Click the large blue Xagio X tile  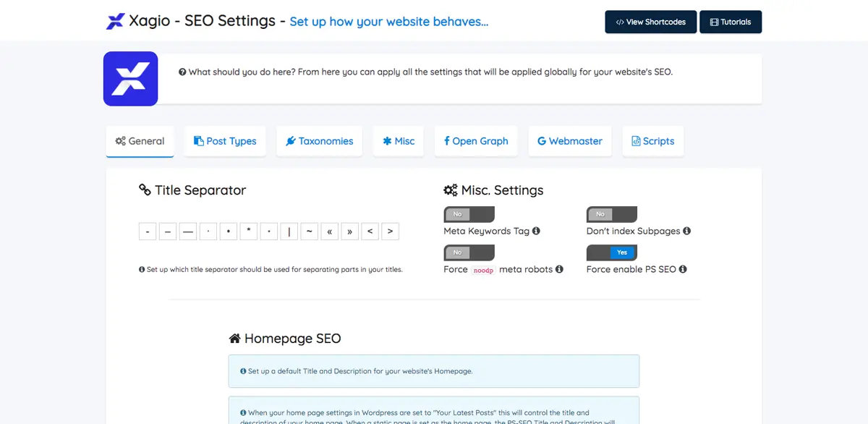(x=131, y=79)
